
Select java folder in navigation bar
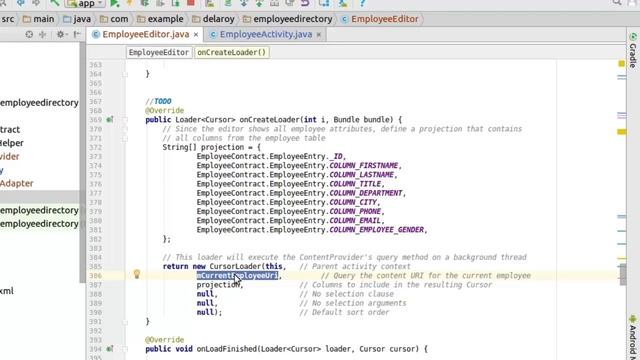tap(77, 19)
